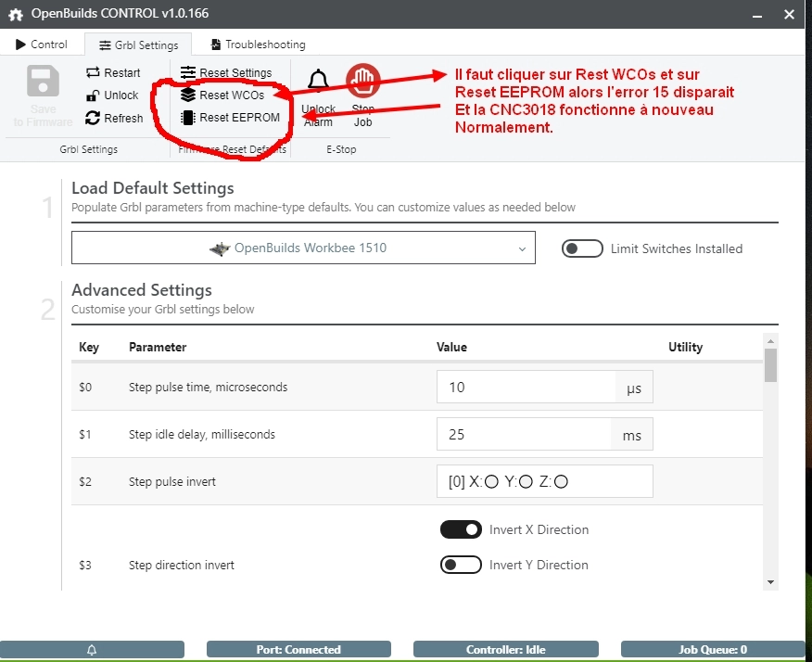The height and width of the screenshot is (662, 812).
Task: Click Reset EEPROM
Action: (230, 118)
